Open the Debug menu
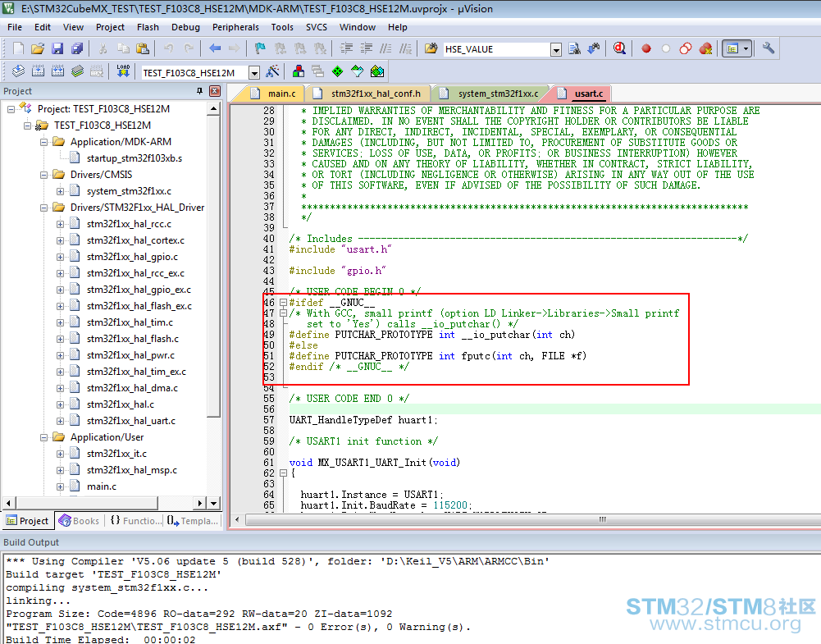The image size is (821, 644). click(x=185, y=27)
